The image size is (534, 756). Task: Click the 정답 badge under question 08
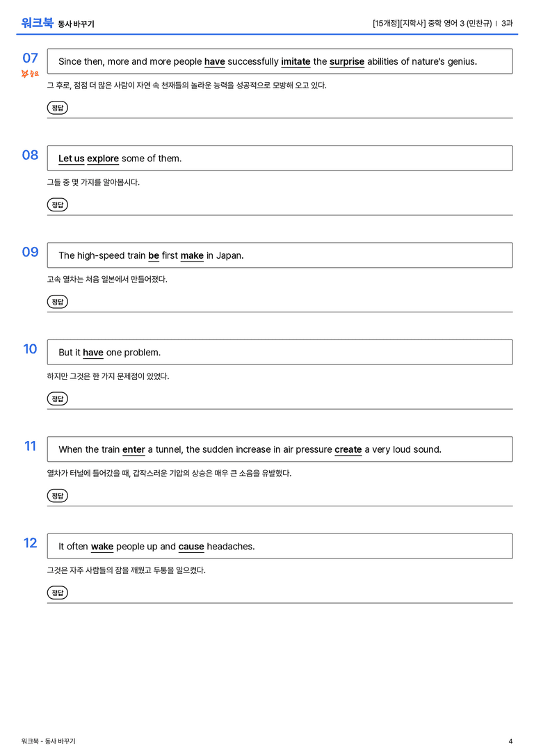tap(57, 204)
